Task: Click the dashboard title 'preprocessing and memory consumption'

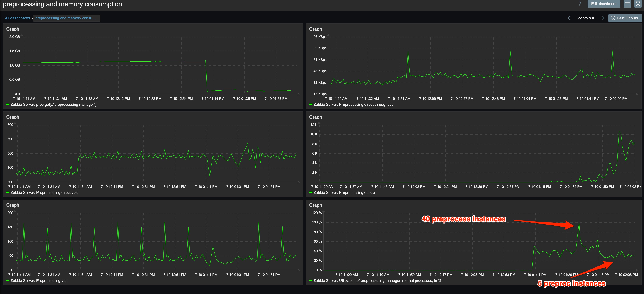Action: (62, 4)
